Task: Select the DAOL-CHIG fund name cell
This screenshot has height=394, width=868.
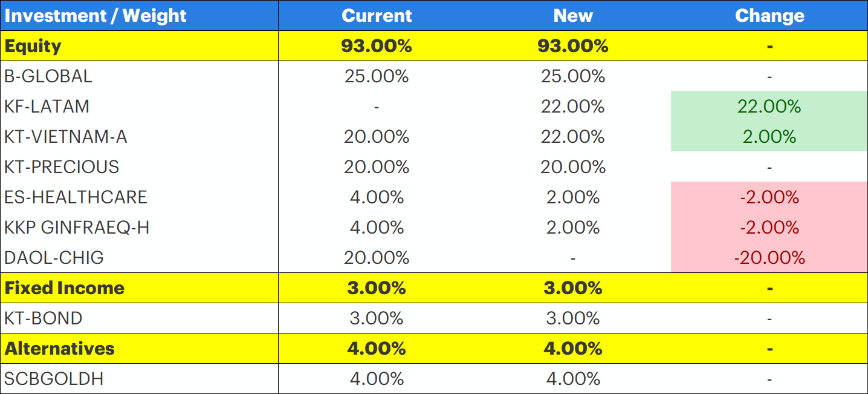Action: point(54,258)
